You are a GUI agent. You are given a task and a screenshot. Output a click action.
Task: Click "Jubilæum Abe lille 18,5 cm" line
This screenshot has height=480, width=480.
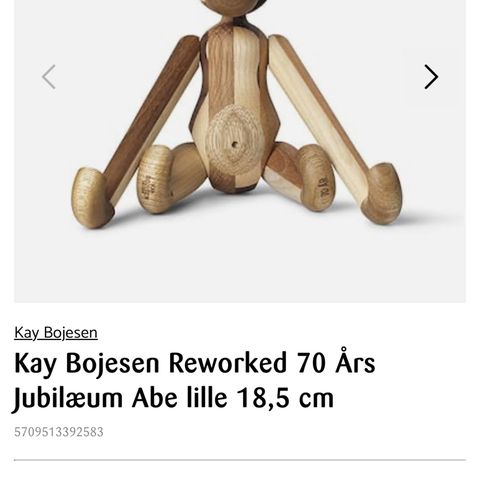[x=173, y=398]
